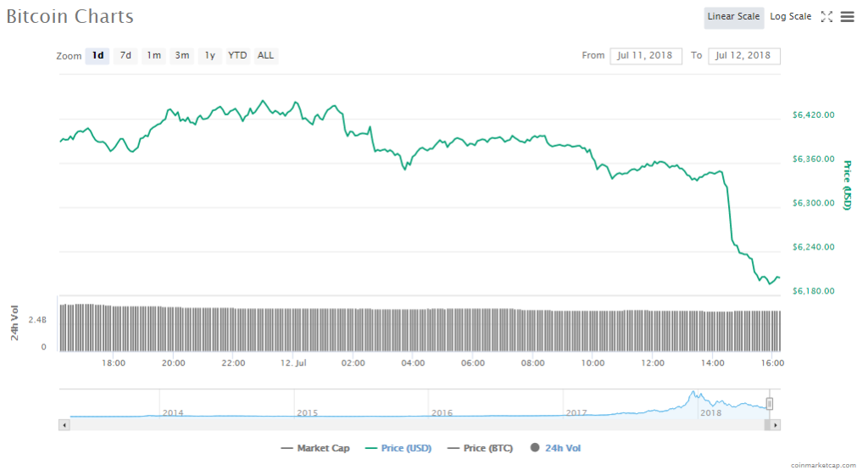Screen dimensions: 868x476
Task: Toggle the Price (BTC) legend item
Action: click(x=480, y=448)
